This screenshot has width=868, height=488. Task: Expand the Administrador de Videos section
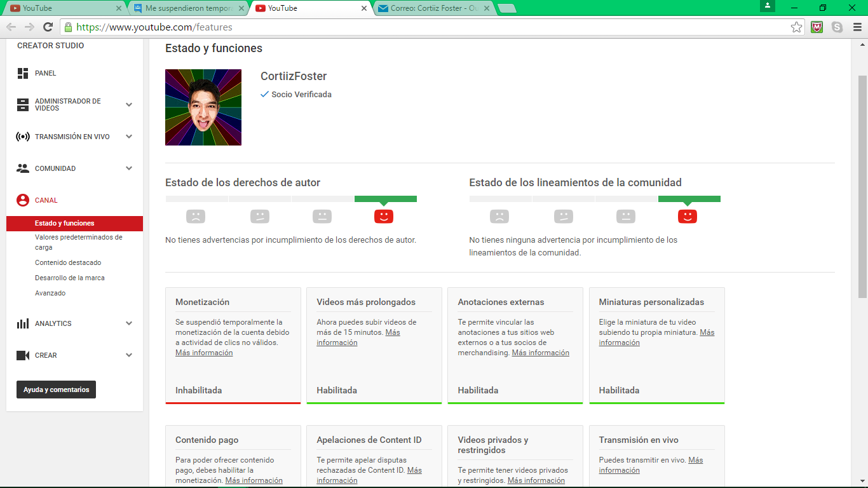click(x=129, y=105)
